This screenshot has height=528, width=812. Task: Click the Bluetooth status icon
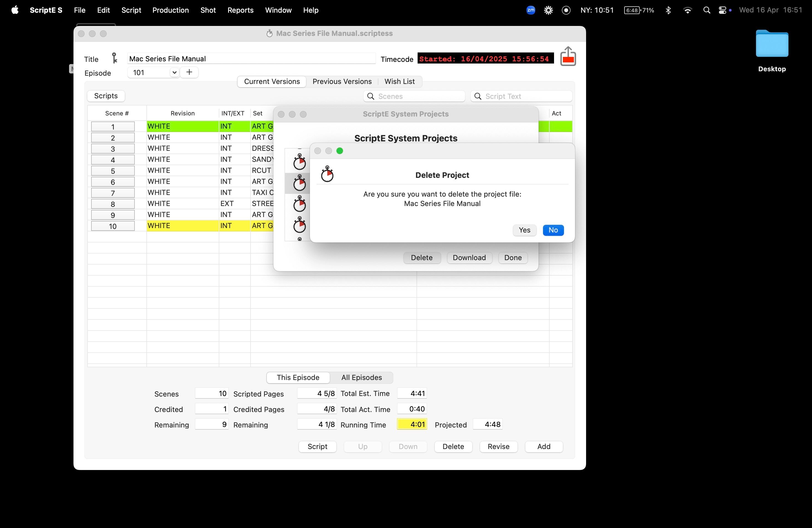pos(668,10)
